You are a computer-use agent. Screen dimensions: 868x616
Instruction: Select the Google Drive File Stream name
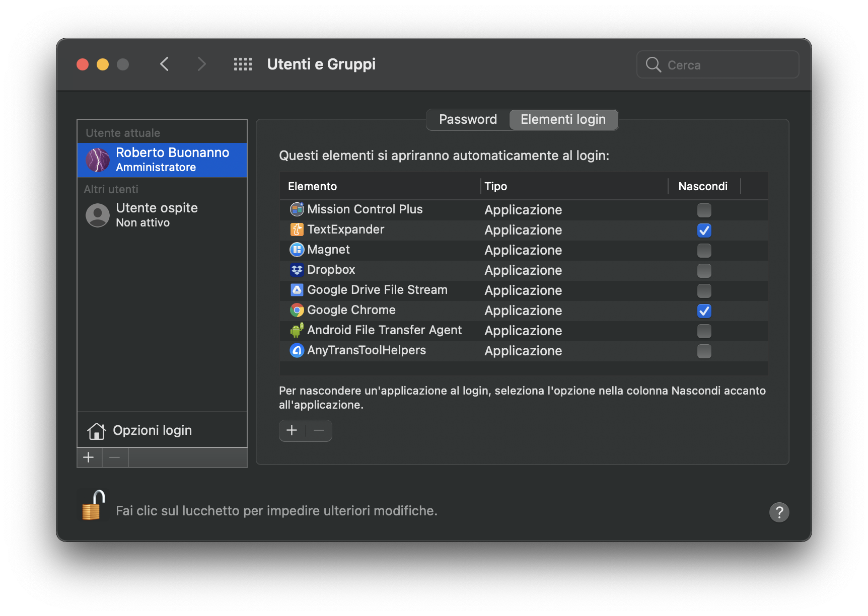(x=377, y=290)
